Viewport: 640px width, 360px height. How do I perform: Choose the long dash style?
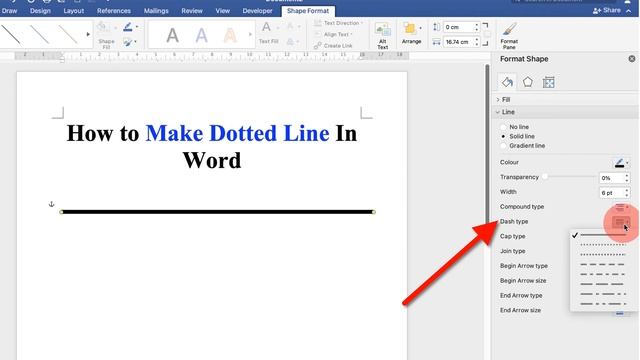(603, 284)
